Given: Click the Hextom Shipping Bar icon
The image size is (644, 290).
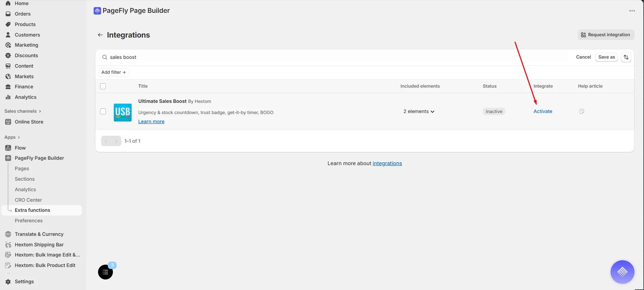Looking at the screenshot, I should (8, 245).
